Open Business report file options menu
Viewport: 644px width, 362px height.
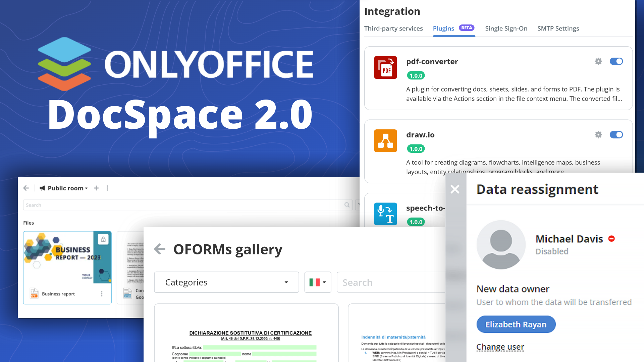[102, 294]
